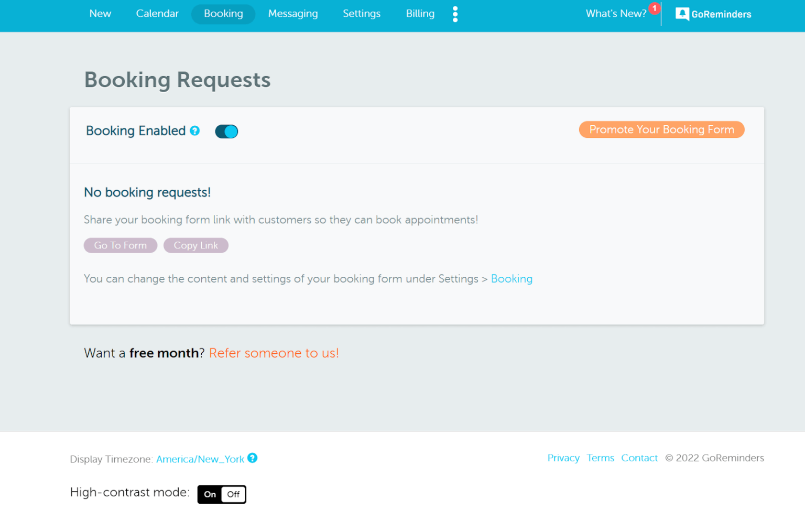The width and height of the screenshot is (805, 532).
Task: Click the Copy Link button
Action: point(195,245)
